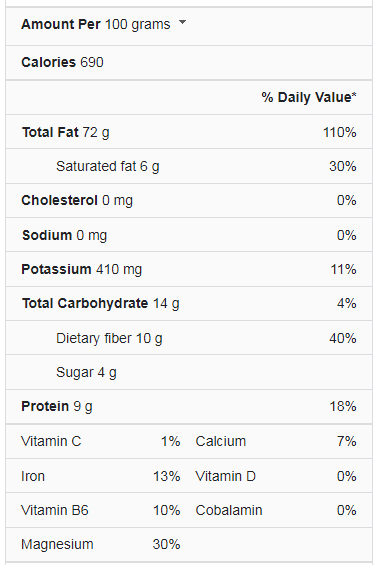This screenshot has width=377, height=565.
Task: Select the Vitamin D label
Action: 226,476
